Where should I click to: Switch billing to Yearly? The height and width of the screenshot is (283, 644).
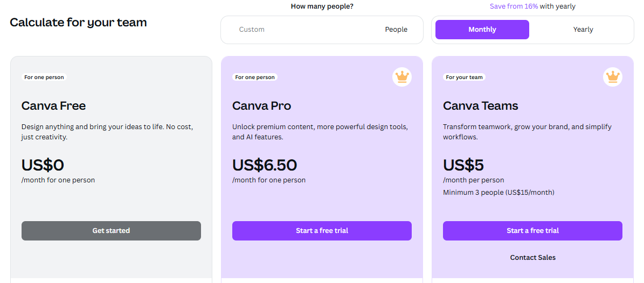[x=583, y=30]
